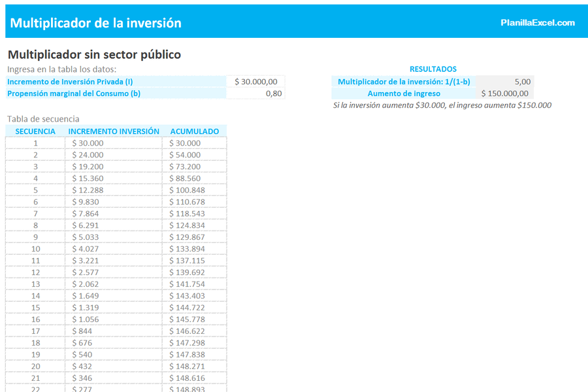Click accumulated cell $ 148.616
Screen dimensions: 588x392
pos(187,378)
